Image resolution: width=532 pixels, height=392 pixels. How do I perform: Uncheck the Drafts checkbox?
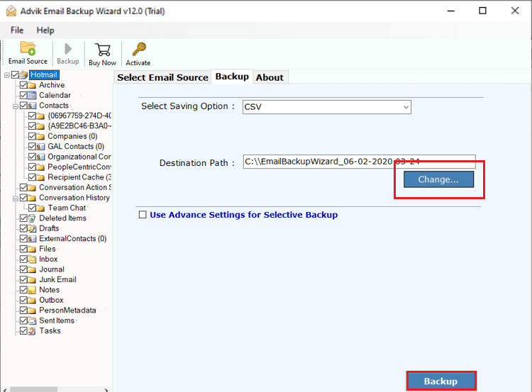pos(23,228)
